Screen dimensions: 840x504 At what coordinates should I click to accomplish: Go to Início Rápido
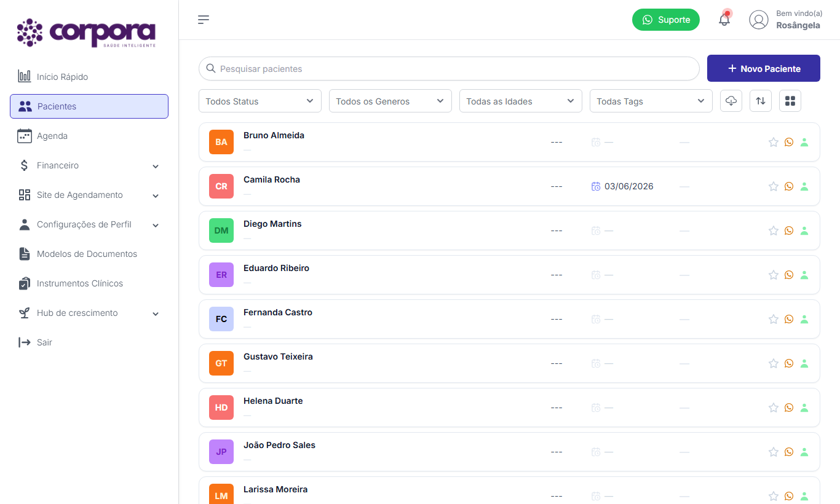(x=89, y=77)
